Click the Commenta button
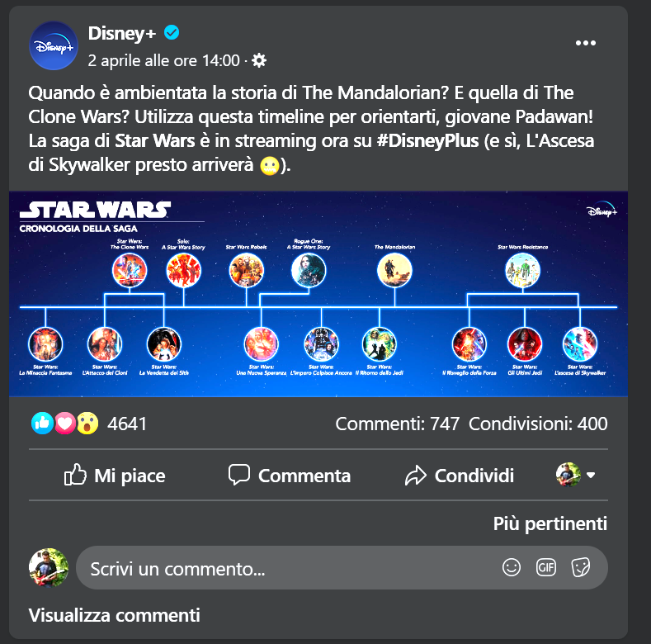Screen dimensions: 651x644 [x=290, y=476]
